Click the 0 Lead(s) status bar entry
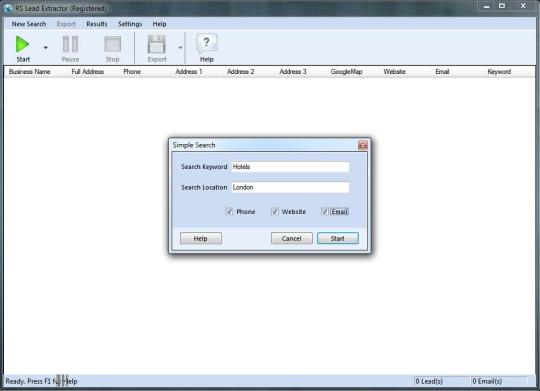 click(429, 381)
